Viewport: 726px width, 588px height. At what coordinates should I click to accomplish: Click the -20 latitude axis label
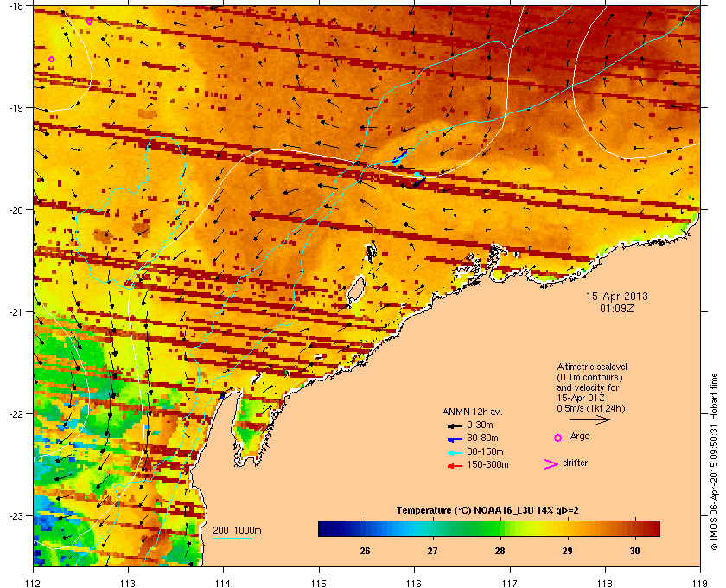[16, 210]
